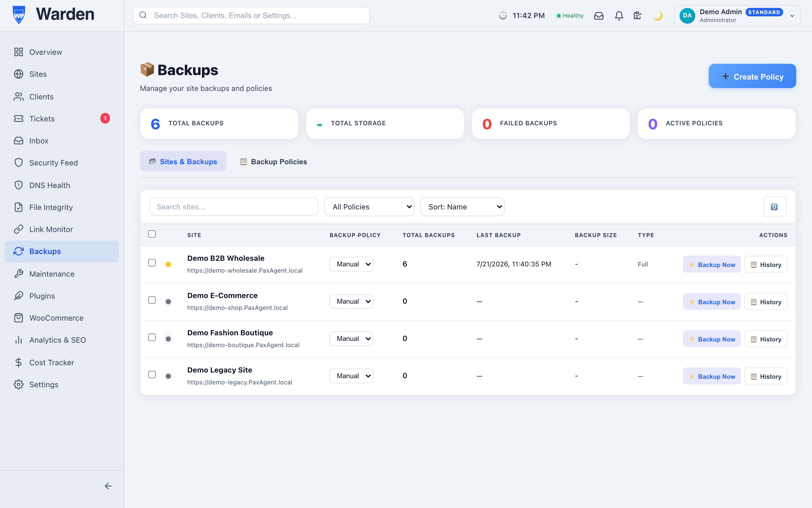Click the Healthy status indicator
This screenshot has height=508, width=812.
[x=570, y=16]
